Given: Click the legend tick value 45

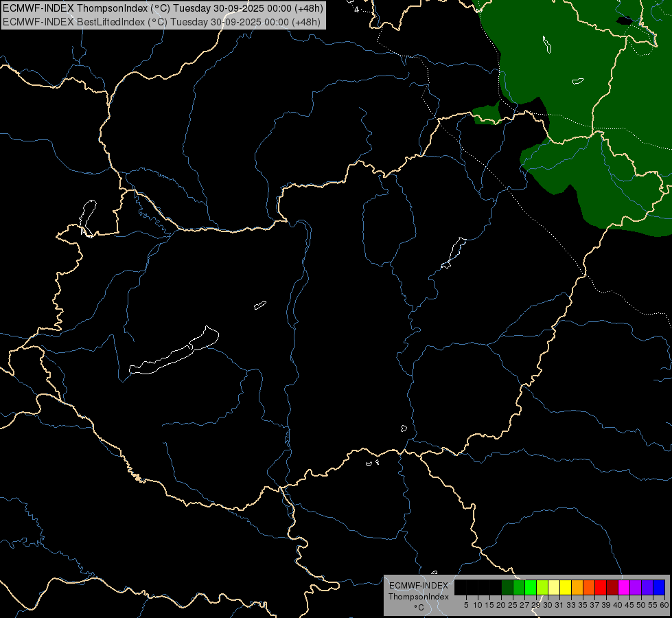Looking at the screenshot, I should (630, 605).
